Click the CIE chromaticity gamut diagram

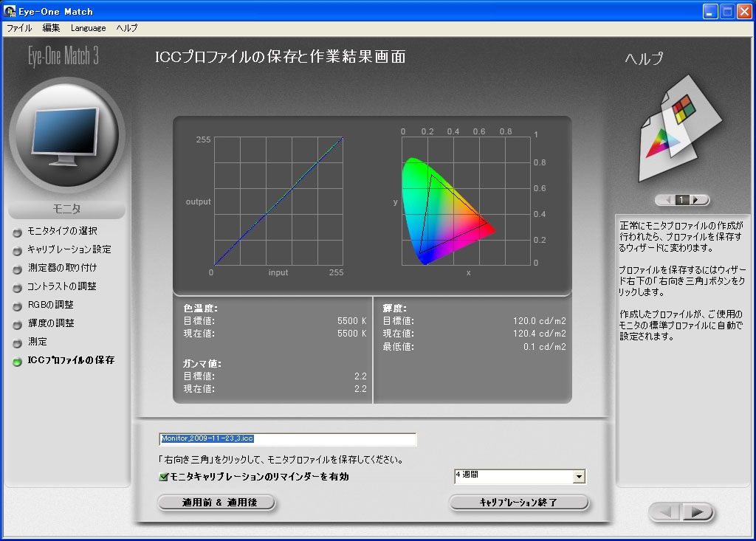pos(467,201)
